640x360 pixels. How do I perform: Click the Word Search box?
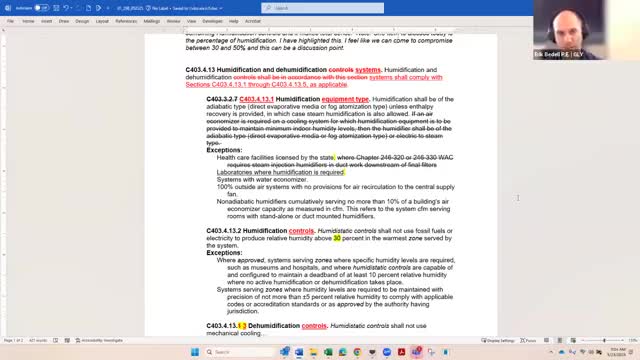tap(322, 8)
